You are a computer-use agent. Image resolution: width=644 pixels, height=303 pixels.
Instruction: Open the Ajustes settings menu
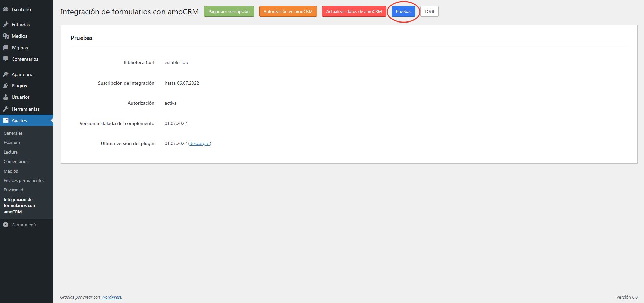click(x=19, y=120)
